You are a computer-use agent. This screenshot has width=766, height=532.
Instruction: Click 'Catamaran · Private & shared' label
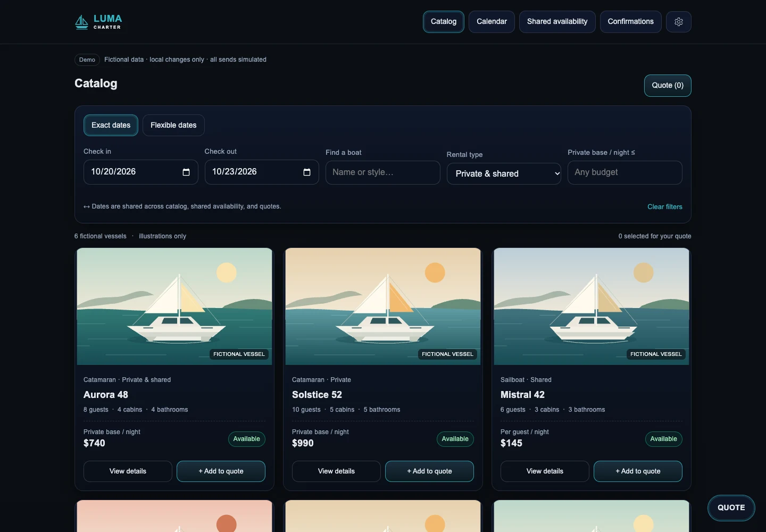pyautogui.click(x=127, y=380)
